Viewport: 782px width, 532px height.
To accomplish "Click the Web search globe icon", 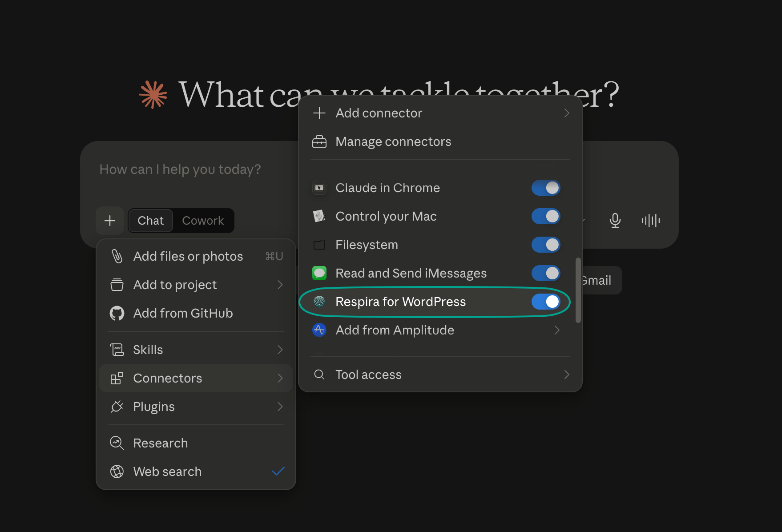I will (x=117, y=472).
